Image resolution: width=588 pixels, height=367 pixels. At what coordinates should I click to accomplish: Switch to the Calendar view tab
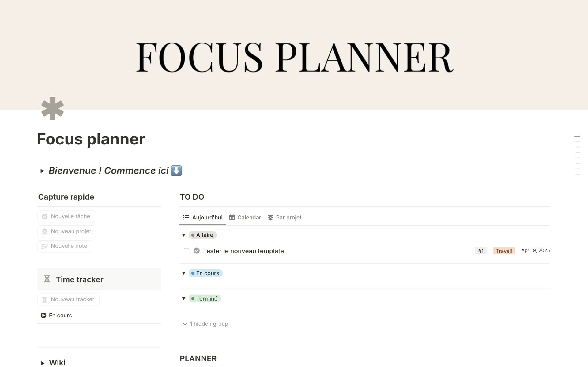pyautogui.click(x=245, y=218)
